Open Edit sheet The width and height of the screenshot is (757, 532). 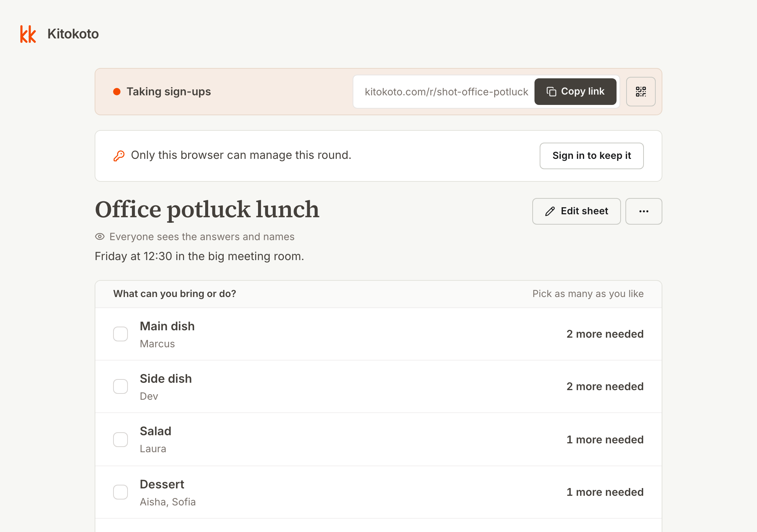pyautogui.click(x=576, y=211)
